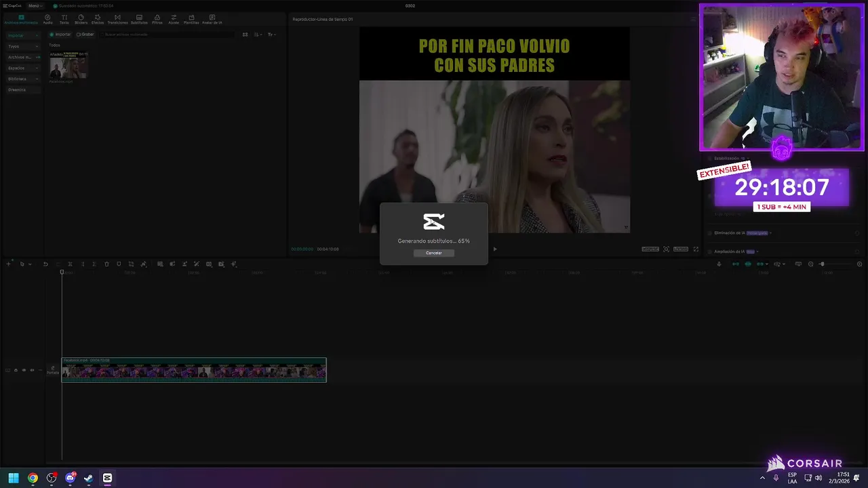868x488 pixels.
Task: Click the preview play button
Action: (x=494, y=249)
